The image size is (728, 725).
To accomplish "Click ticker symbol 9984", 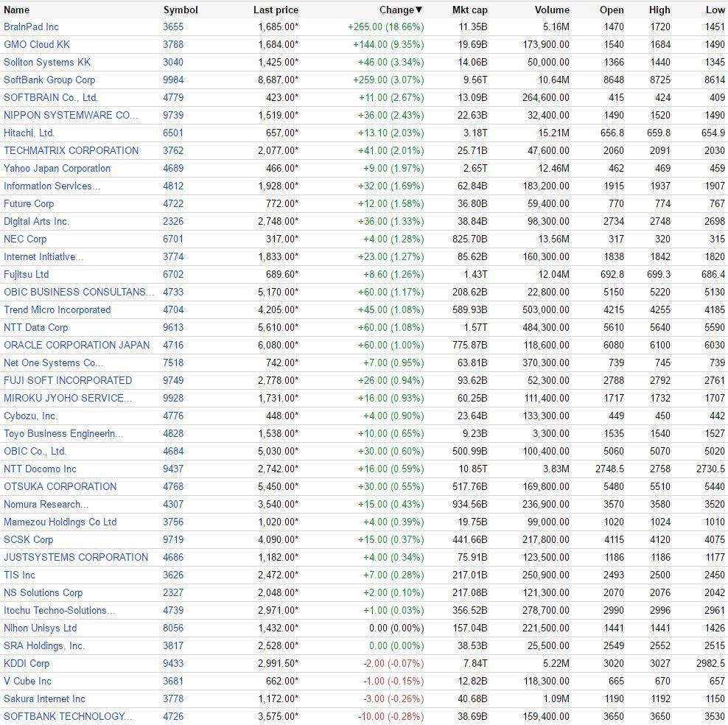I will tap(173, 80).
